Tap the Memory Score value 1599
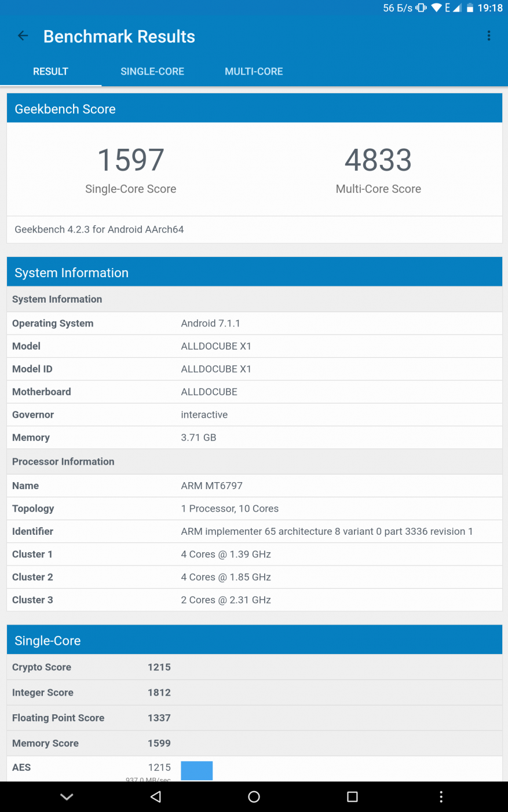508x812 pixels. [x=159, y=743]
